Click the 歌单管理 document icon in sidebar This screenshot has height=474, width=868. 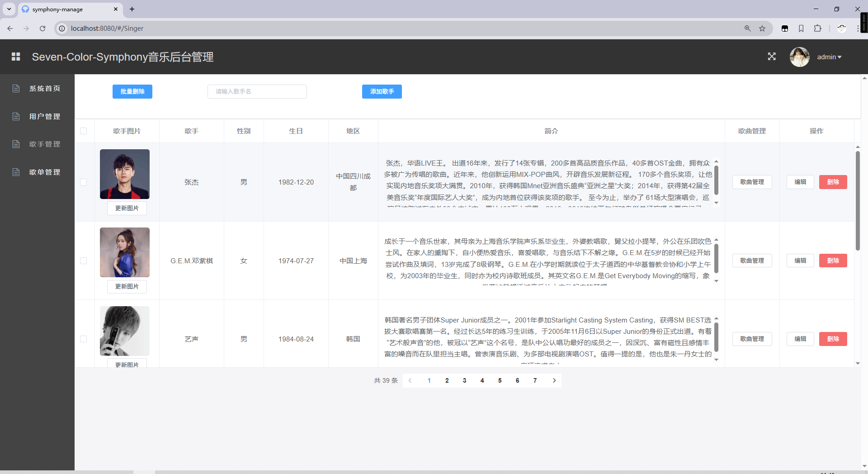coord(16,172)
